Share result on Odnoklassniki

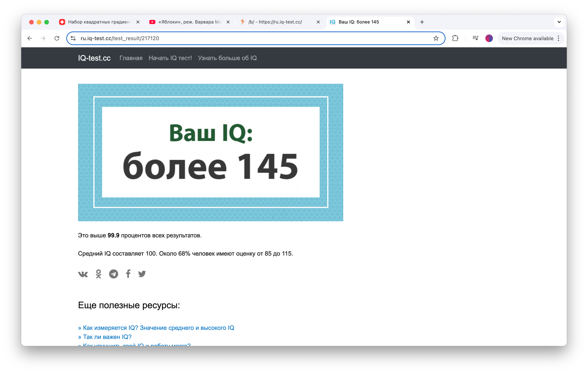point(98,274)
